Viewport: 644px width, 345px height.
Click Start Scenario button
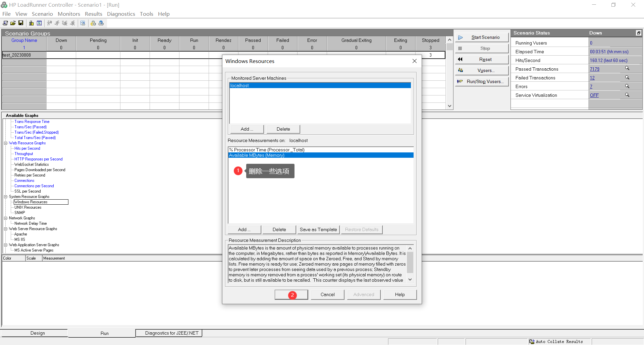482,37
